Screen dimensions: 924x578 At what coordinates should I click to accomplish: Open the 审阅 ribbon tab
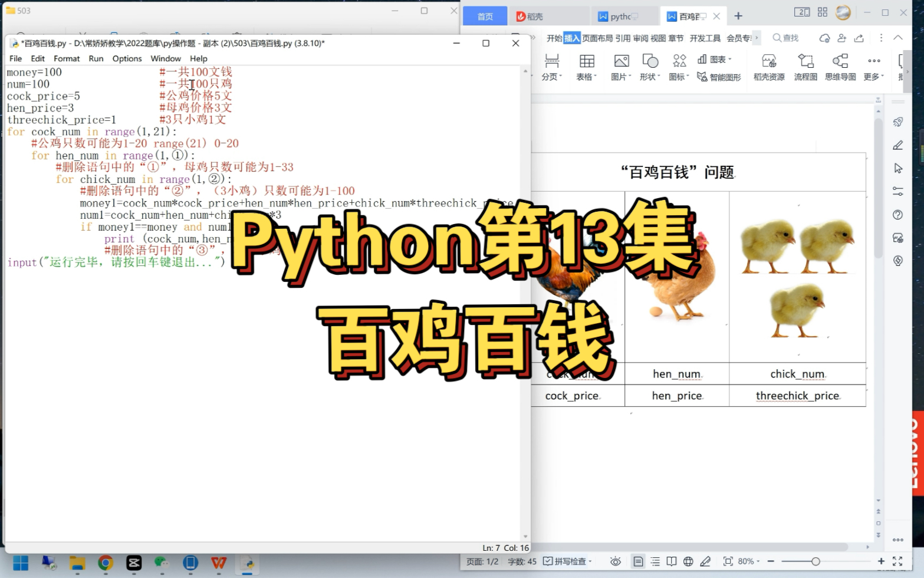640,38
